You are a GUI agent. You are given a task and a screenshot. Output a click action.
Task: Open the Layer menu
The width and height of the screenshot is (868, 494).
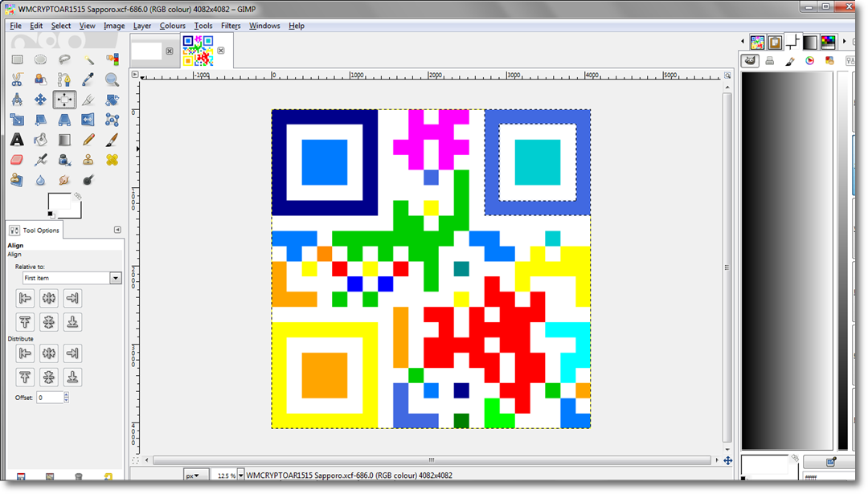(142, 26)
